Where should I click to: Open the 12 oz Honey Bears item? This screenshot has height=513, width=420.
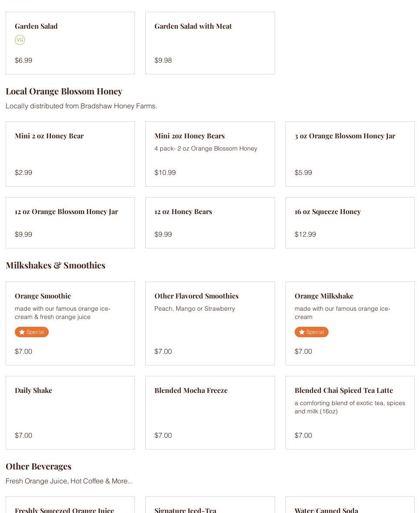coord(210,222)
